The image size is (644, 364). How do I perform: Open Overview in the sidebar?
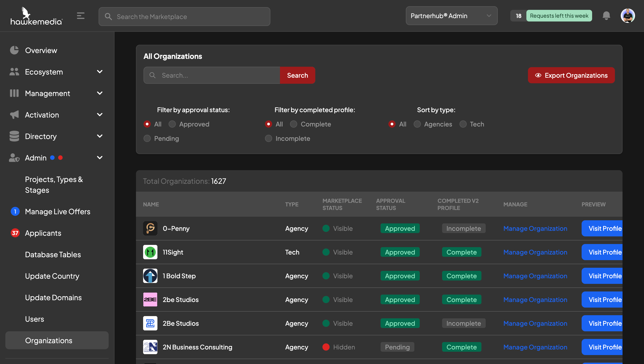(41, 50)
